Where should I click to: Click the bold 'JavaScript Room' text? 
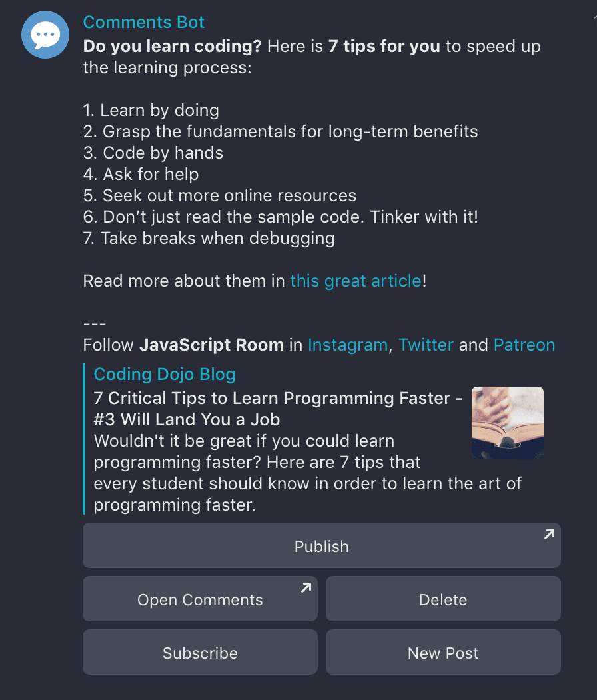211,345
